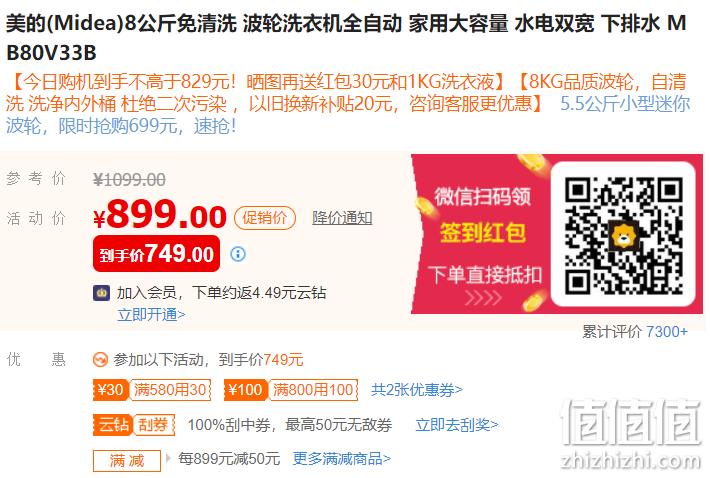Click 降价通知 price alert link
Viewport: 710px width, 478px height.
tap(342, 218)
